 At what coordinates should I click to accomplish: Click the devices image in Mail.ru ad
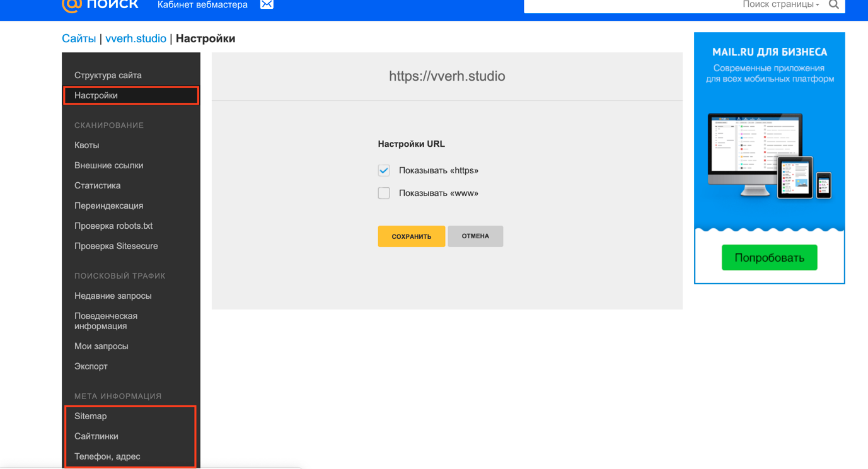pyautogui.click(x=769, y=156)
